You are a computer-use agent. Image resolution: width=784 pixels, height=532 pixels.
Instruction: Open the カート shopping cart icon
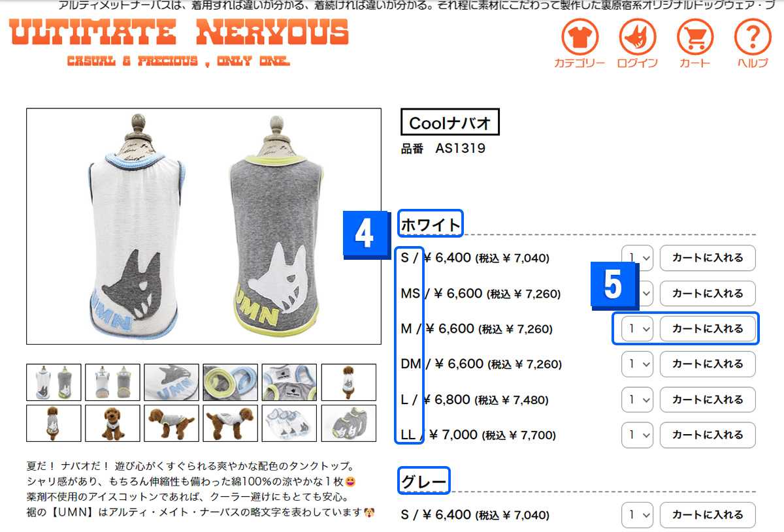point(695,38)
